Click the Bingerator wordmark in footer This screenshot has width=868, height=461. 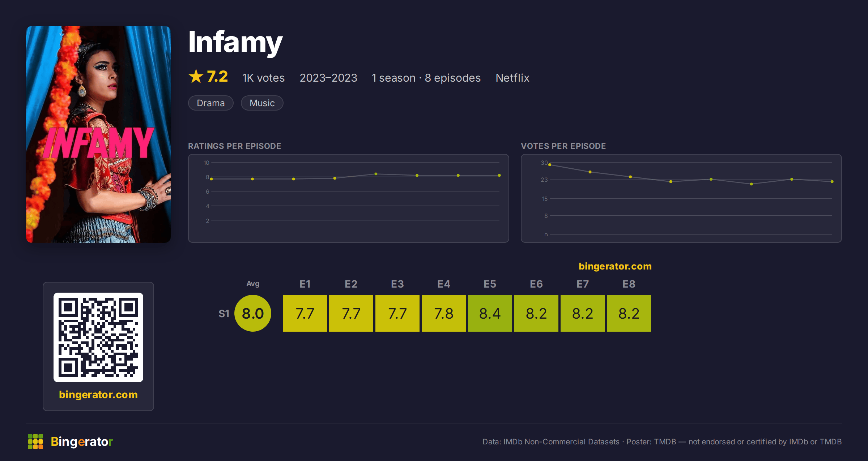point(82,441)
